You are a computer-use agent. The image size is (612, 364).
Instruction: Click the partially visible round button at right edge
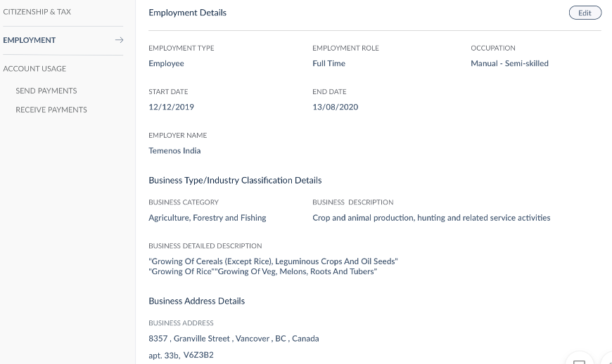click(x=608, y=360)
